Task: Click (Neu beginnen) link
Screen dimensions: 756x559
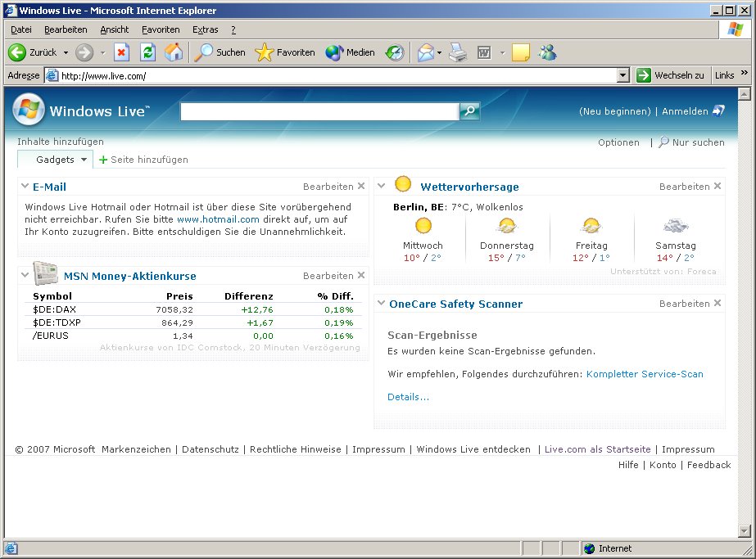Action: pyautogui.click(x=615, y=111)
